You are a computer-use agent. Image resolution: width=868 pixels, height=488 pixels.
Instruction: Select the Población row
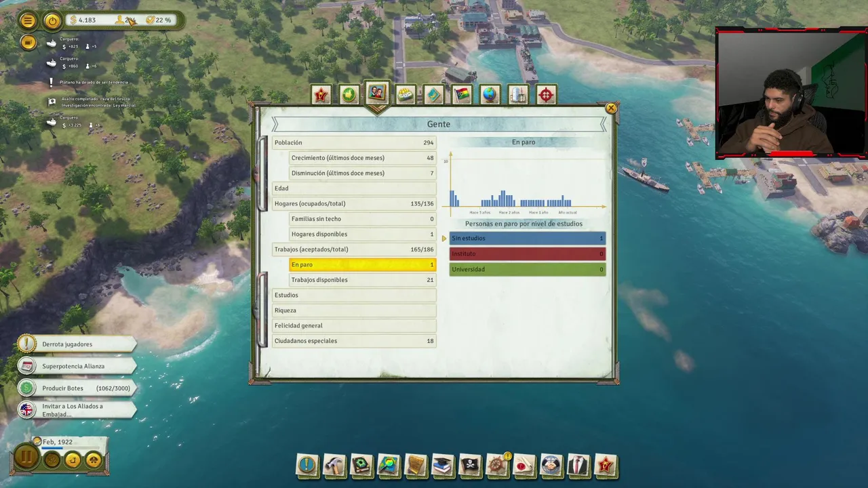354,142
